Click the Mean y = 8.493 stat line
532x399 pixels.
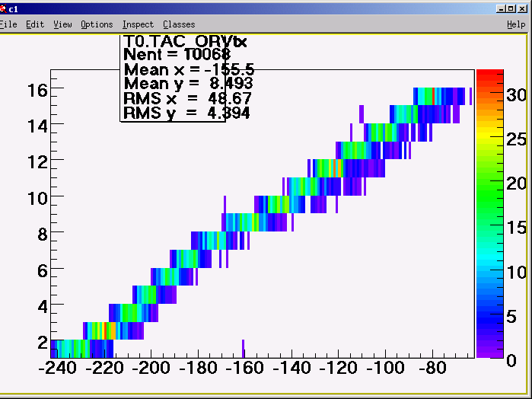click(188, 84)
